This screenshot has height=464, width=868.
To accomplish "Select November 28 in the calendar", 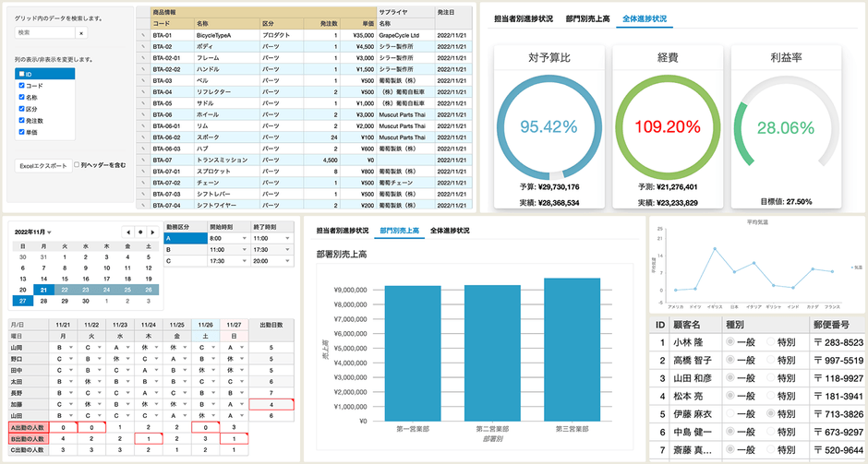I will coord(44,300).
